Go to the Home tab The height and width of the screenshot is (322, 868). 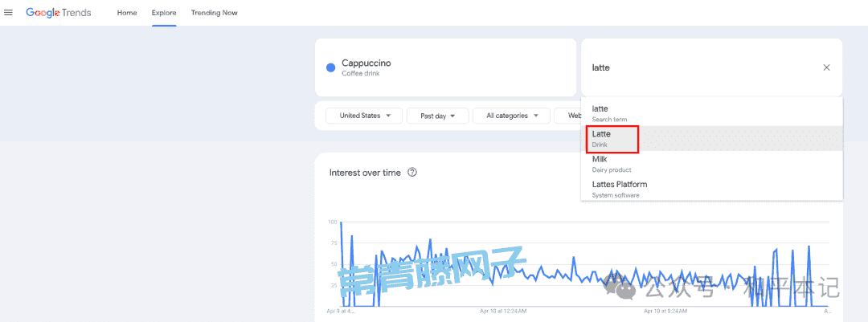pyautogui.click(x=127, y=13)
